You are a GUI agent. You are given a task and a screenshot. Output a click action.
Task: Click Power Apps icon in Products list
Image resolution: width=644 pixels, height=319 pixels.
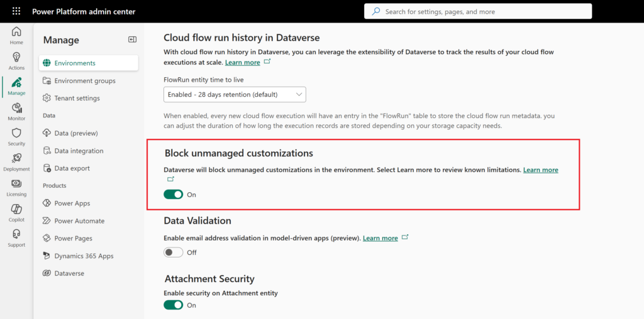pos(47,203)
